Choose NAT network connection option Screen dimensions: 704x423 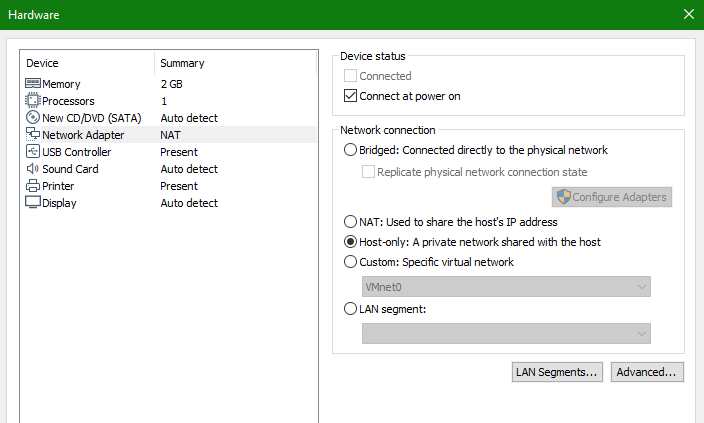tap(350, 221)
